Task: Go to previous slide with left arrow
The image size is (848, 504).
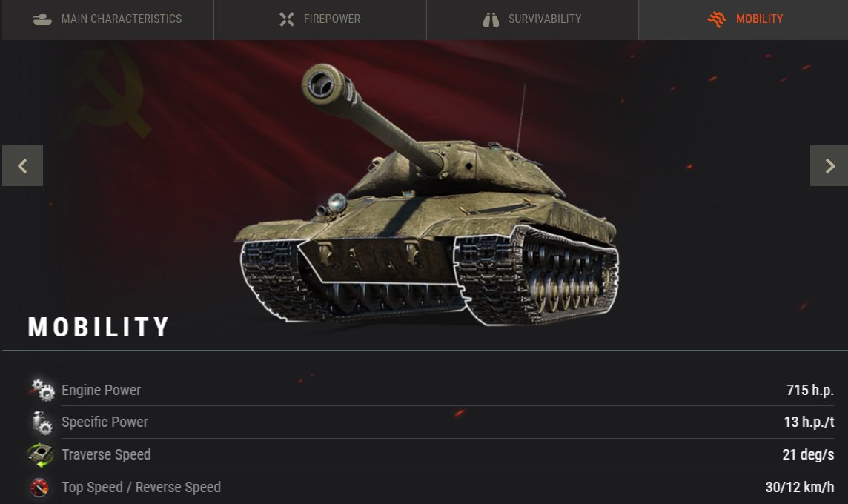Action: pos(22,165)
